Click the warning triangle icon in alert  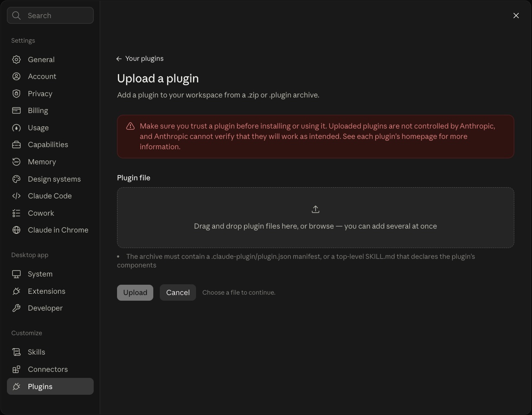point(130,126)
